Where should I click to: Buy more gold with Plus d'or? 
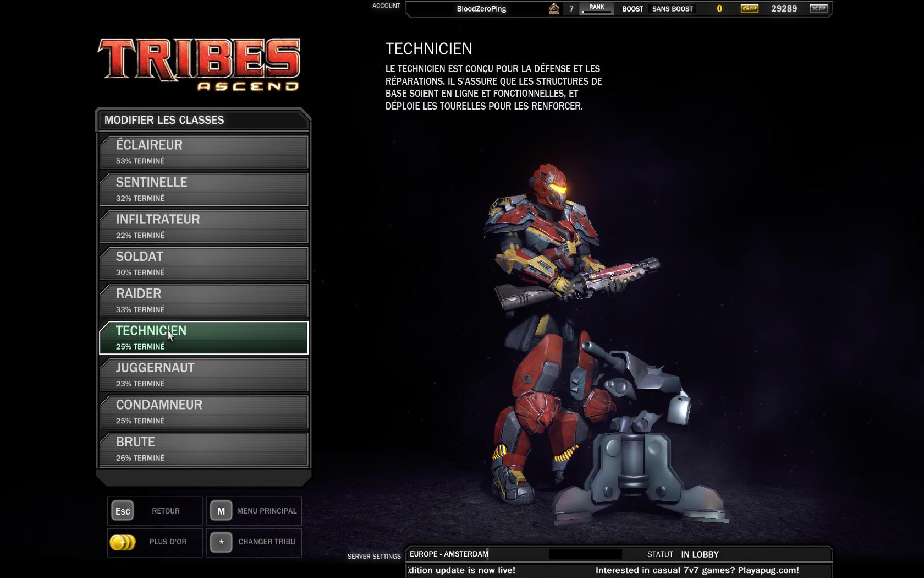[168, 542]
